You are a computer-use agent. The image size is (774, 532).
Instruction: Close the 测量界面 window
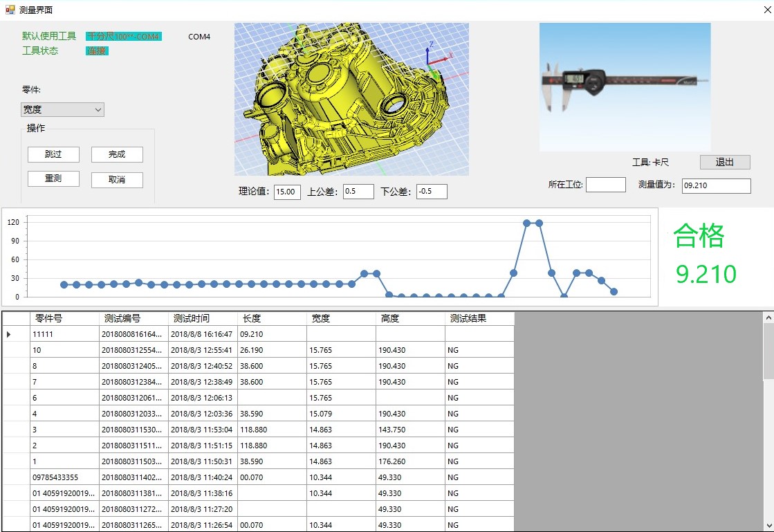(x=767, y=10)
